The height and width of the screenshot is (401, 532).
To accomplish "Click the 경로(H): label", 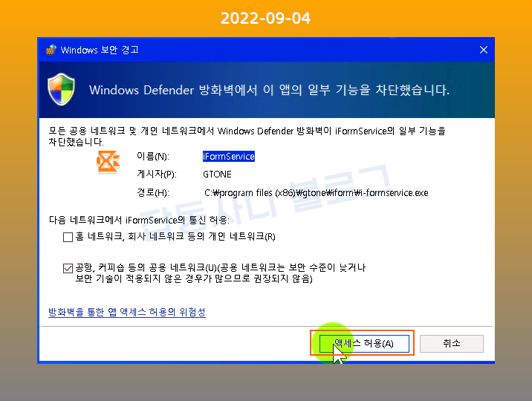I will click(153, 193).
